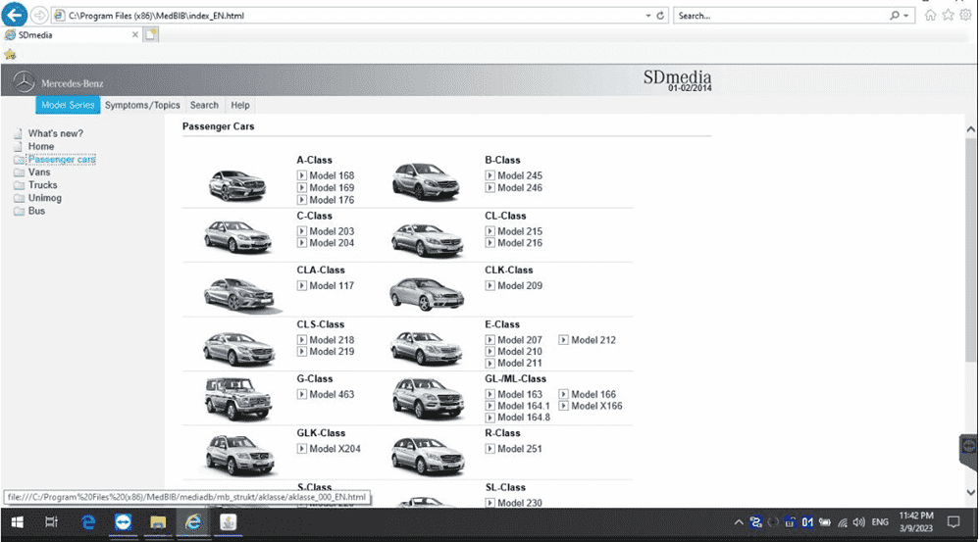Click the G-Class SUV thumbnail
This screenshot has width=980, height=542.
point(238,399)
